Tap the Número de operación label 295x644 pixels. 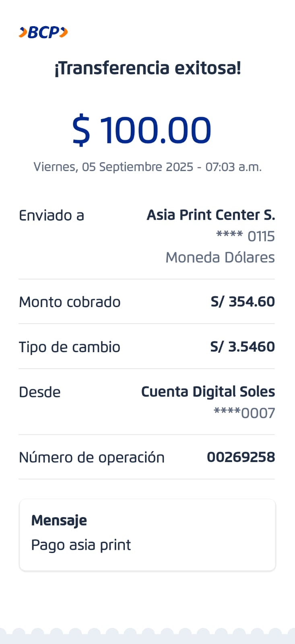click(x=92, y=458)
